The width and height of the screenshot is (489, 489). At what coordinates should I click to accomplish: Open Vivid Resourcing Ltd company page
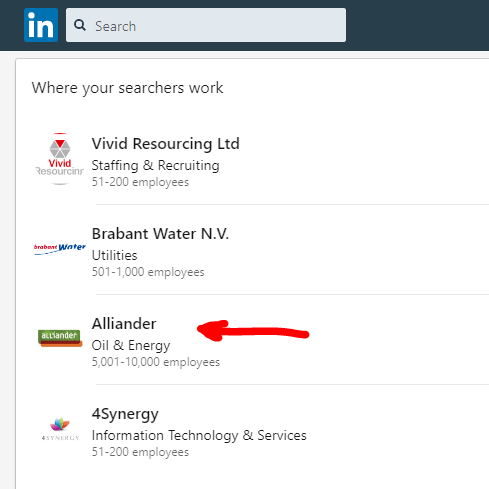click(x=166, y=144)
